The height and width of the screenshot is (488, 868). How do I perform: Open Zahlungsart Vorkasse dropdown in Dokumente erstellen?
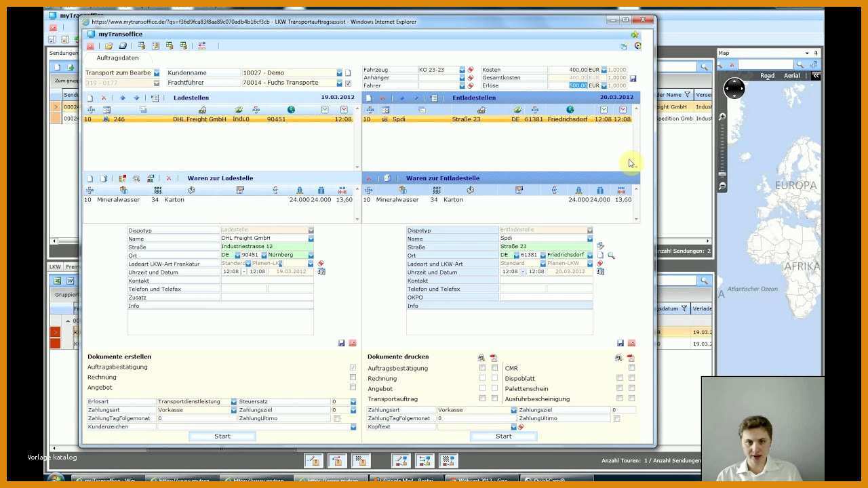point(234,410)
